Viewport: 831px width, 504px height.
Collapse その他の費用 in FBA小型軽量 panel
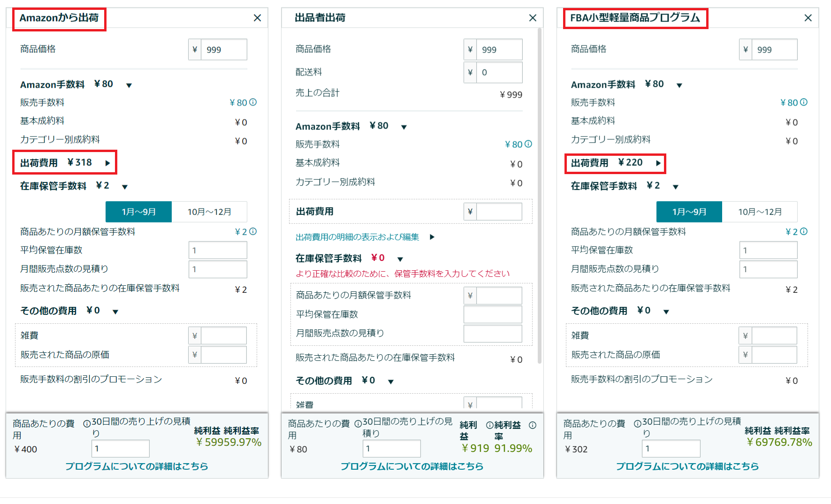coord(666,312)
